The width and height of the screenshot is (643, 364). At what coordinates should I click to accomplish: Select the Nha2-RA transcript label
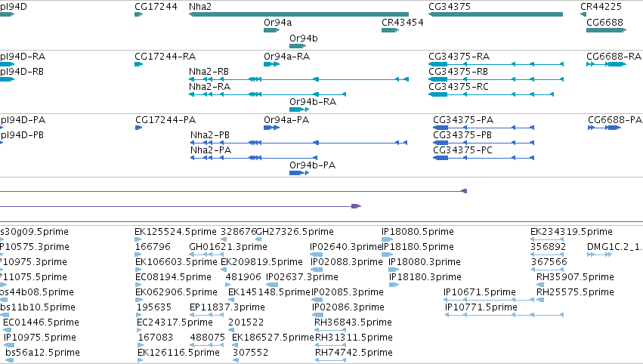coord(209,87)
